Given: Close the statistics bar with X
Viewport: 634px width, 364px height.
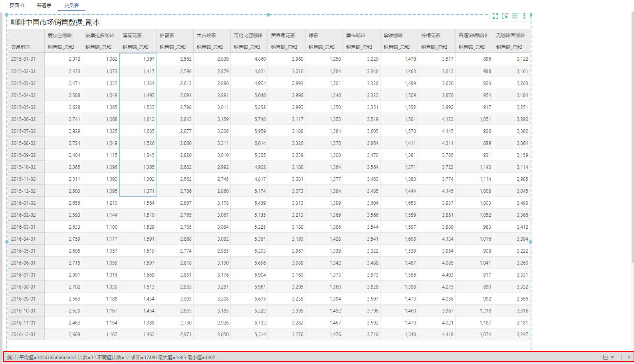Looking at the screenshot, I should tap(629, 357).
